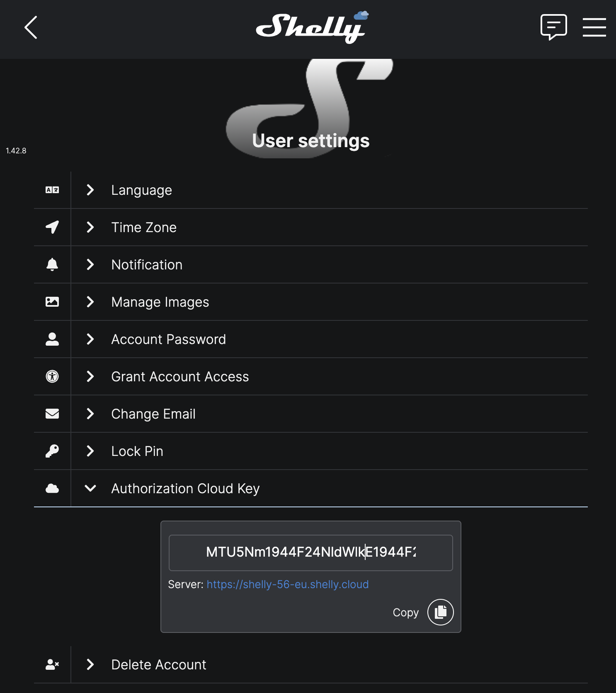This screenshot has width=616, height=693.
Task: Expand the Account Password chevron
Action: coord(90,339)
